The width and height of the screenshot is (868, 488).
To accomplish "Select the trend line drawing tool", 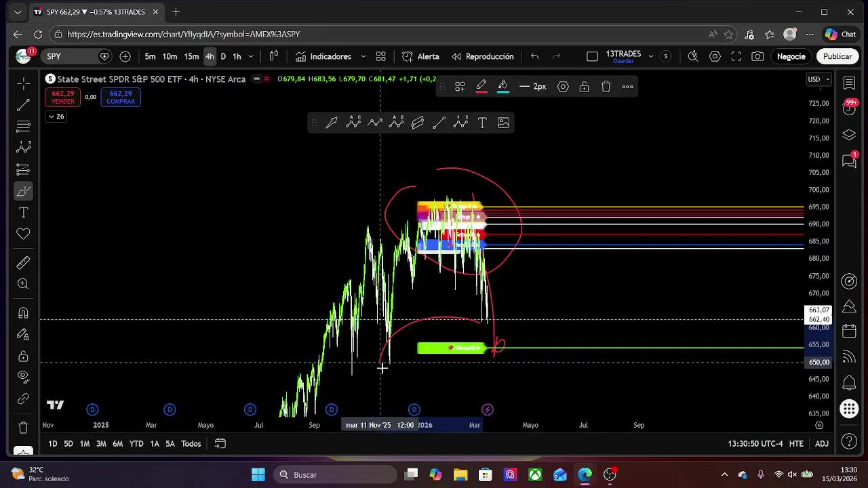I will 23,105.
